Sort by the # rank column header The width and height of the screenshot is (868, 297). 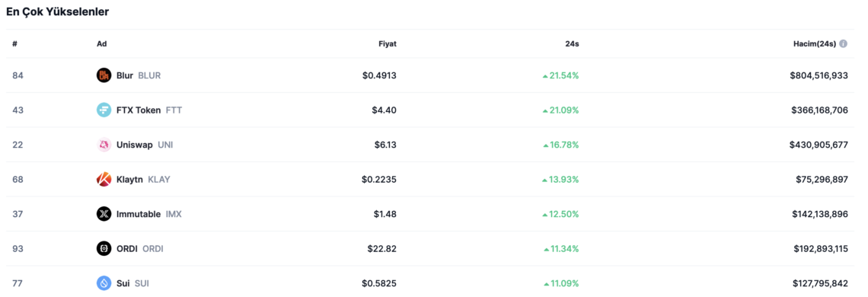point(15,43)
